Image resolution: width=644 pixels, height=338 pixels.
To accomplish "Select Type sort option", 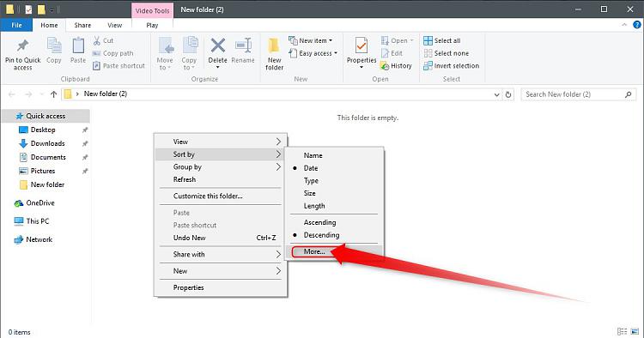I will point(311,180).
